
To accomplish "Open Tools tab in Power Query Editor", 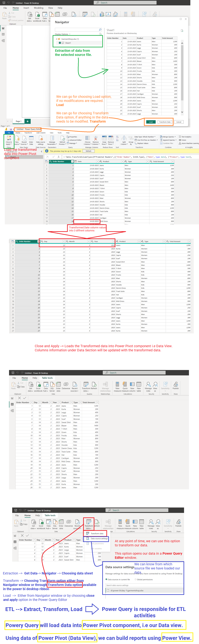I will click(60, 133).
